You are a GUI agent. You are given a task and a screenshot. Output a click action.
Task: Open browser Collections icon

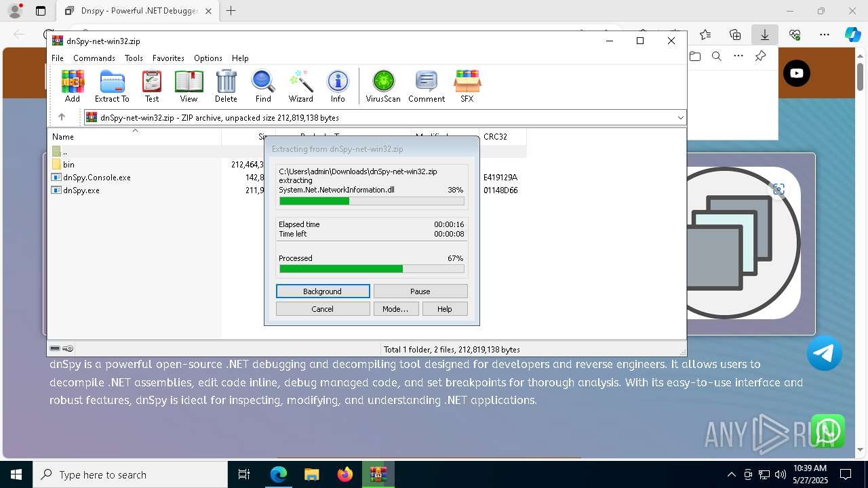click(735, 35)
